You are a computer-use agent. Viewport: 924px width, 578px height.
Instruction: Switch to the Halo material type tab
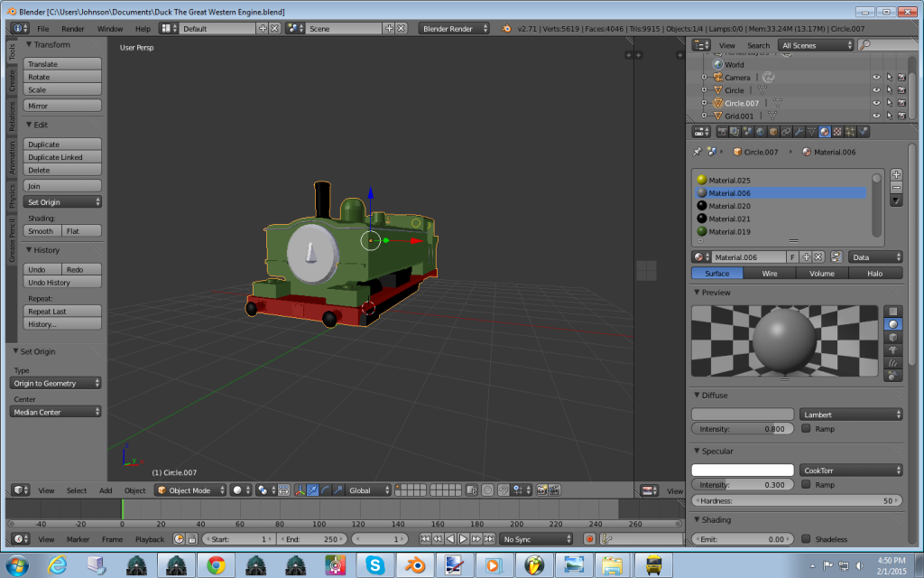875,274
